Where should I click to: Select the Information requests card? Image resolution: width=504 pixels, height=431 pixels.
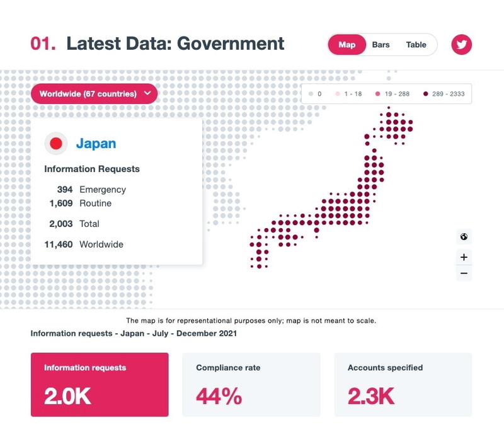click(x=100, y=384)
